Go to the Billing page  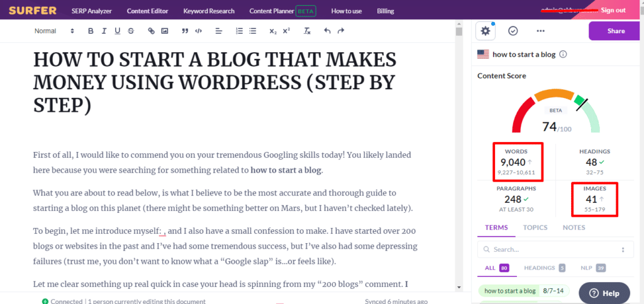(386, 11)
